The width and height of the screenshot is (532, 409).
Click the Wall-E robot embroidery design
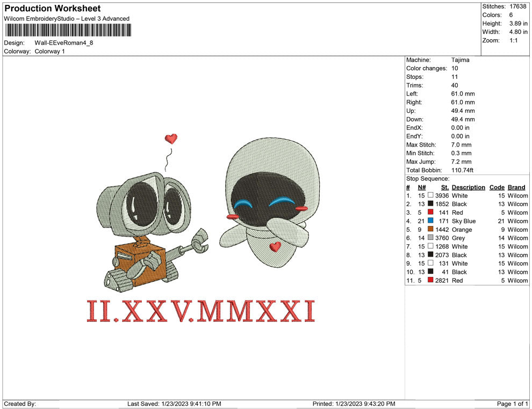coord(152,232)
